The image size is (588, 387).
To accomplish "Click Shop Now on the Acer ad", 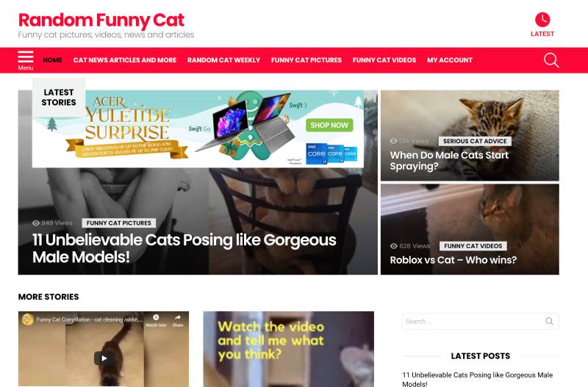I will pos(329,125).
